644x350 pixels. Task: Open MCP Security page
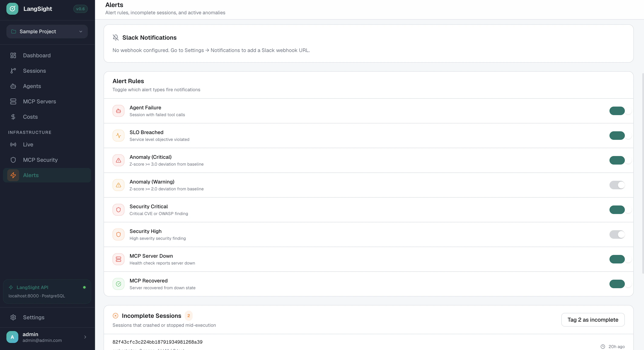pos(47,160)
